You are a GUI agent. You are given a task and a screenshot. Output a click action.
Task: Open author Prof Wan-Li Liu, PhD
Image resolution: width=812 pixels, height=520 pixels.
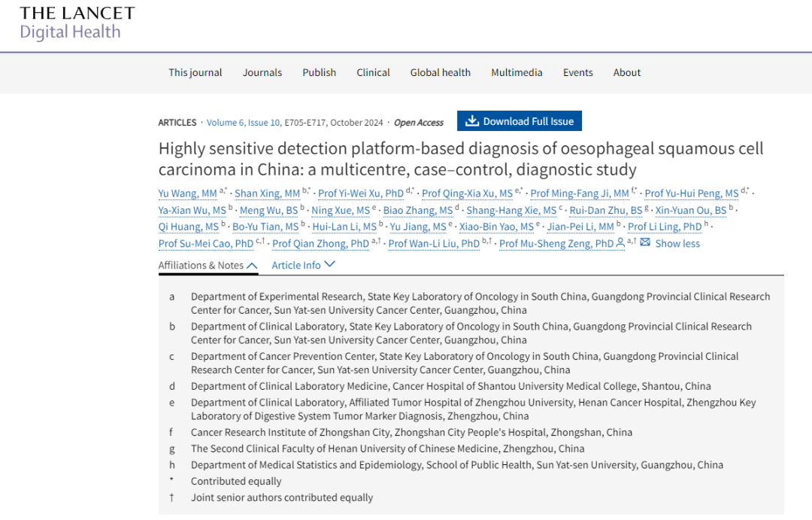[434, 244]
